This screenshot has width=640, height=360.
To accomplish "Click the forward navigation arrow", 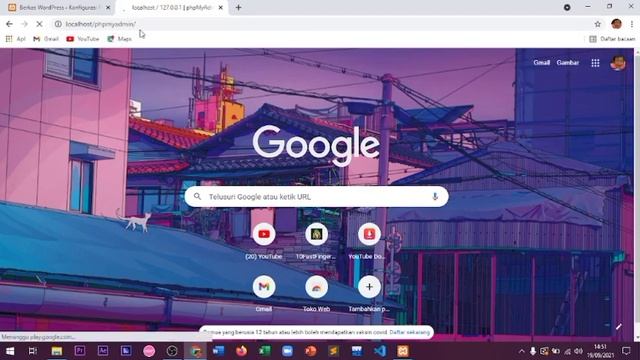I will pos(24,24).
